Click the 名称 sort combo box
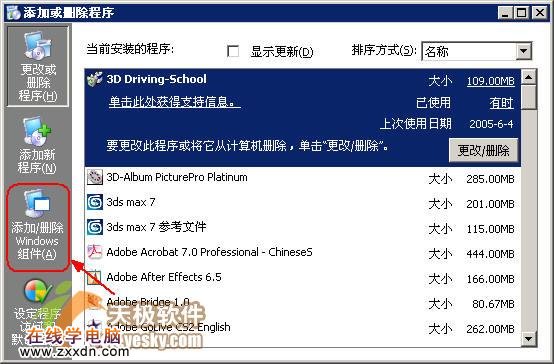554x364 pixels. pos(476,51)
